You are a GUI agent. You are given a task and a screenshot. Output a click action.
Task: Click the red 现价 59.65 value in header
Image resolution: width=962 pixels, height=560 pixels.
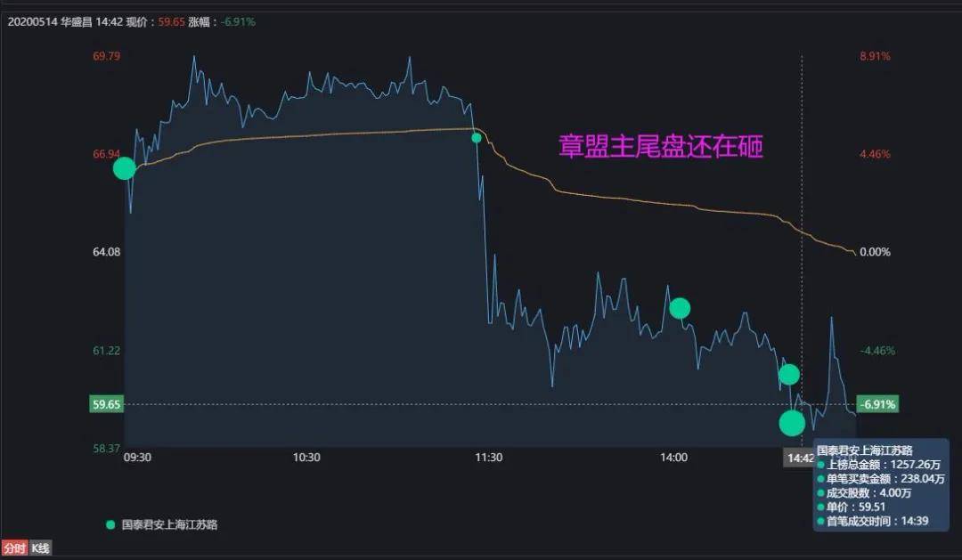coord(172,21)
